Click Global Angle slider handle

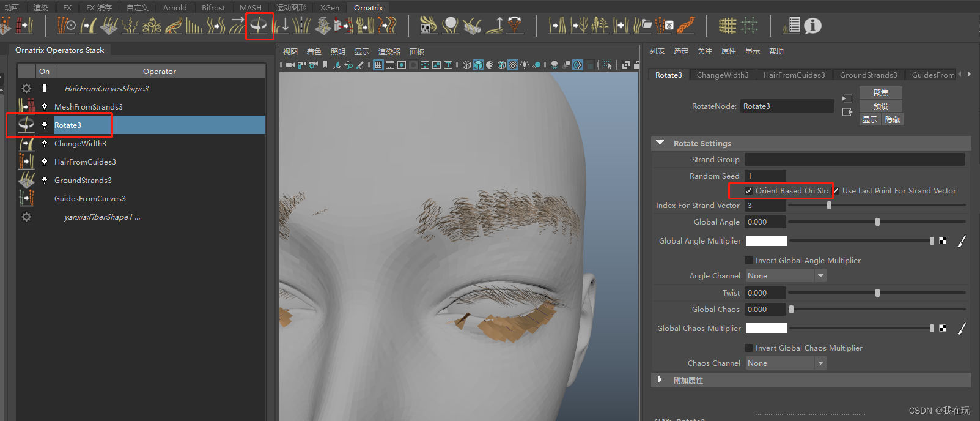[x=877, y=222]
